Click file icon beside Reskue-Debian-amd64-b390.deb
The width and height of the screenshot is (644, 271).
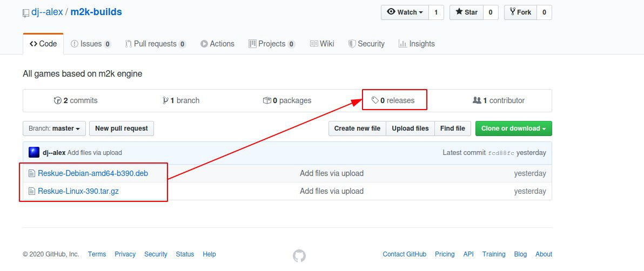coord(32,173)
